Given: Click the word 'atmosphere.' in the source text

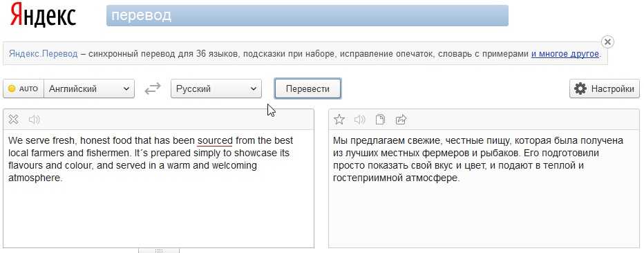Looking at the screenshot, I should pos(35,178).
